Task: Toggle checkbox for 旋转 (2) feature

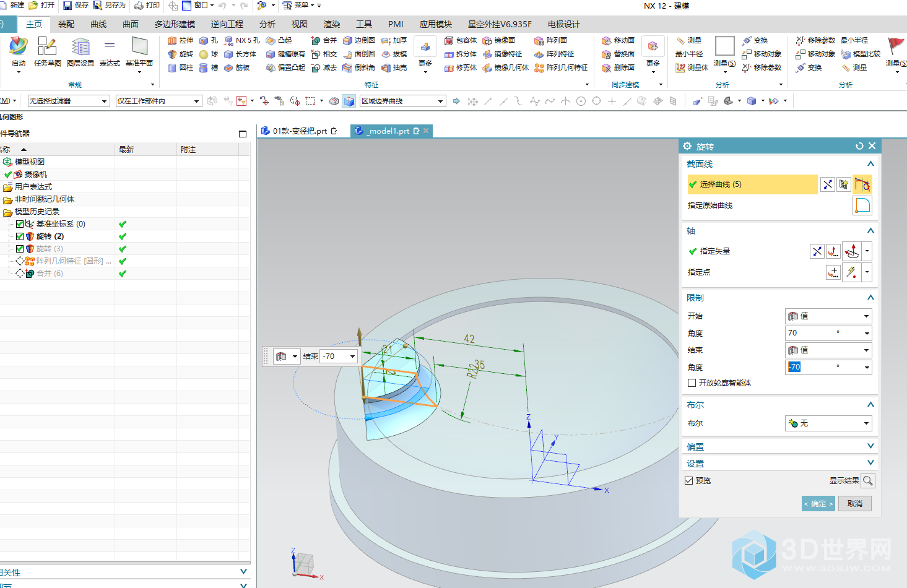Action: tap(20, 236)
